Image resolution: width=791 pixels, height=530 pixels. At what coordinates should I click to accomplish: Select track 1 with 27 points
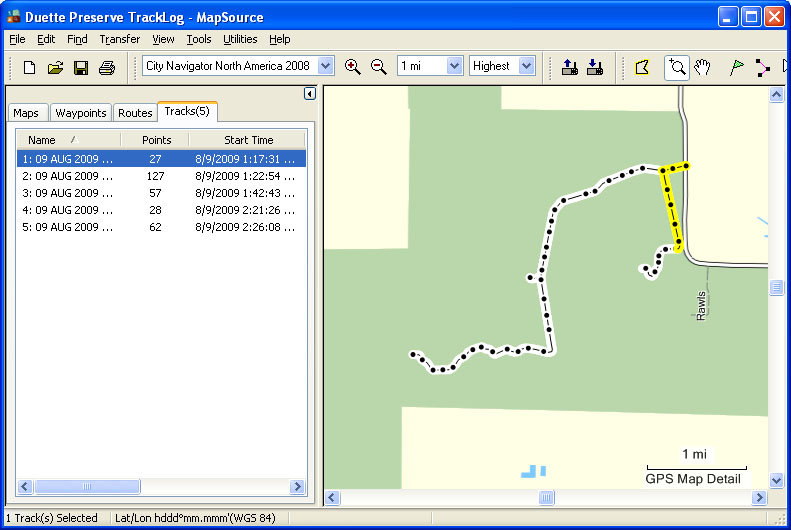[x=161, y=159]
